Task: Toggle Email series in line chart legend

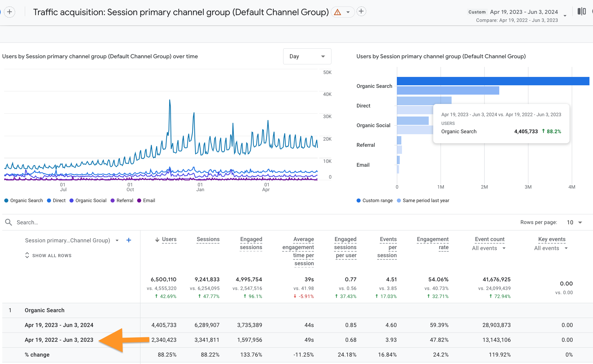Action: pyautogui.click(x=146, y=201)
